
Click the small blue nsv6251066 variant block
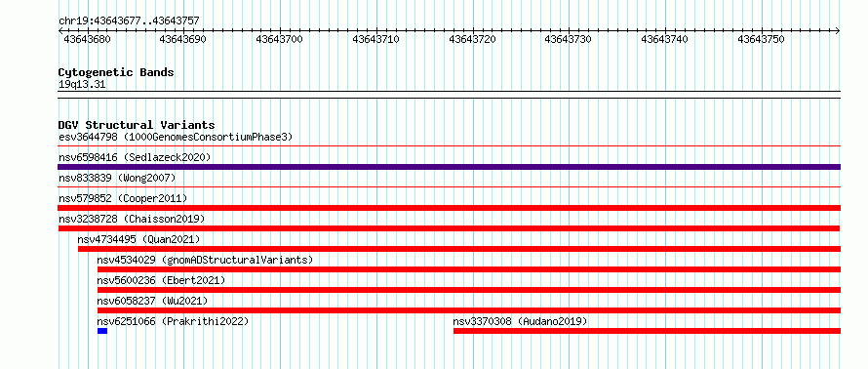pyautogui.click(x=102, y=331)
